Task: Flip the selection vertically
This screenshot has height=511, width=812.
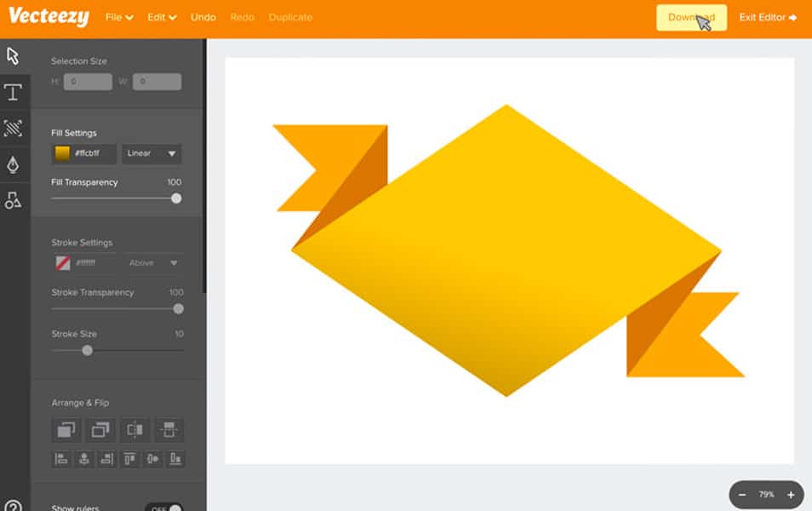Action: [x=168, y=430]
